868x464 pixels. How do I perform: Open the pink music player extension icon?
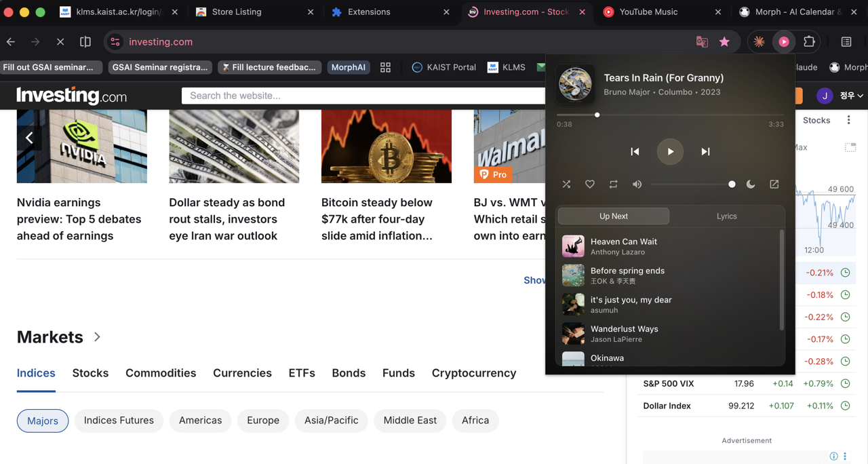tap(784, 42)
